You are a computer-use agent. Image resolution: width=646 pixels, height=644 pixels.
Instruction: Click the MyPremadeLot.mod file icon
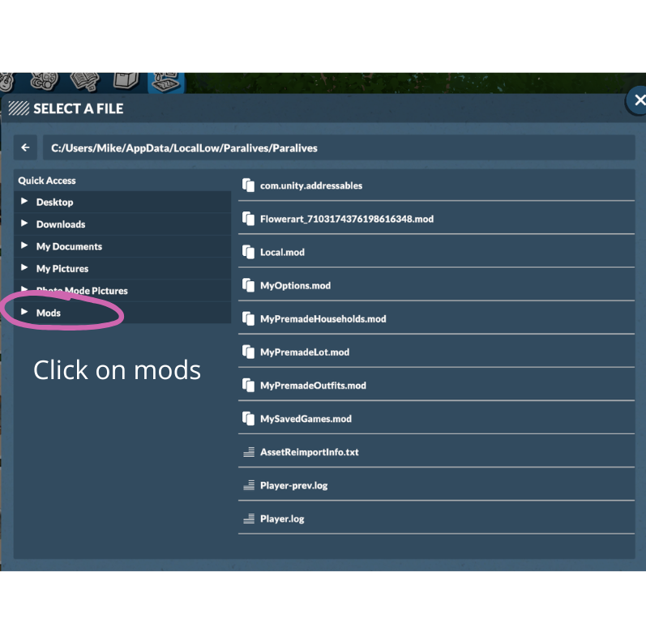(248, 352)
